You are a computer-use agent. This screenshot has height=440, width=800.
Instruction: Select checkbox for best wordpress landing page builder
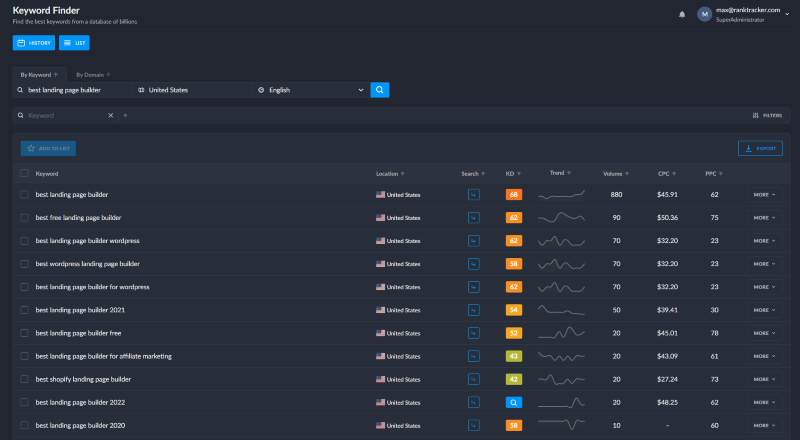click(24, 264)
